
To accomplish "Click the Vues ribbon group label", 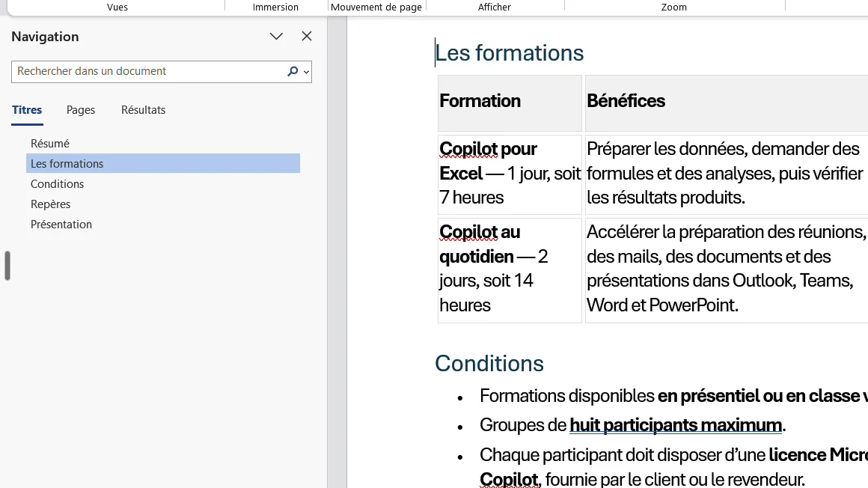I will coord(117,7).
